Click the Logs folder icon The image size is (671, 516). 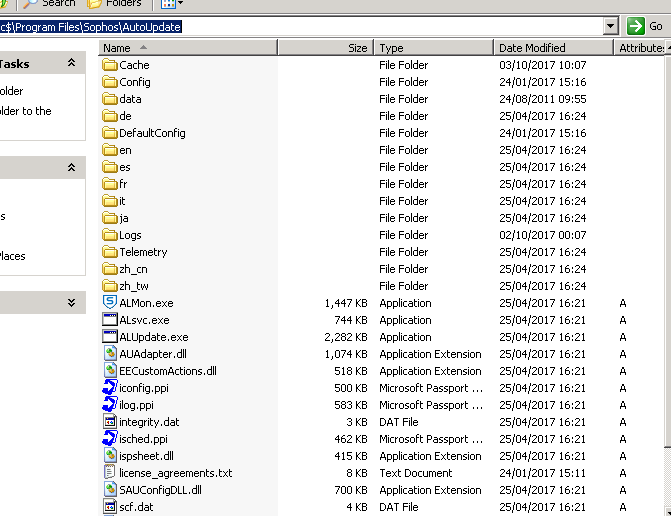tap(110, 235)
